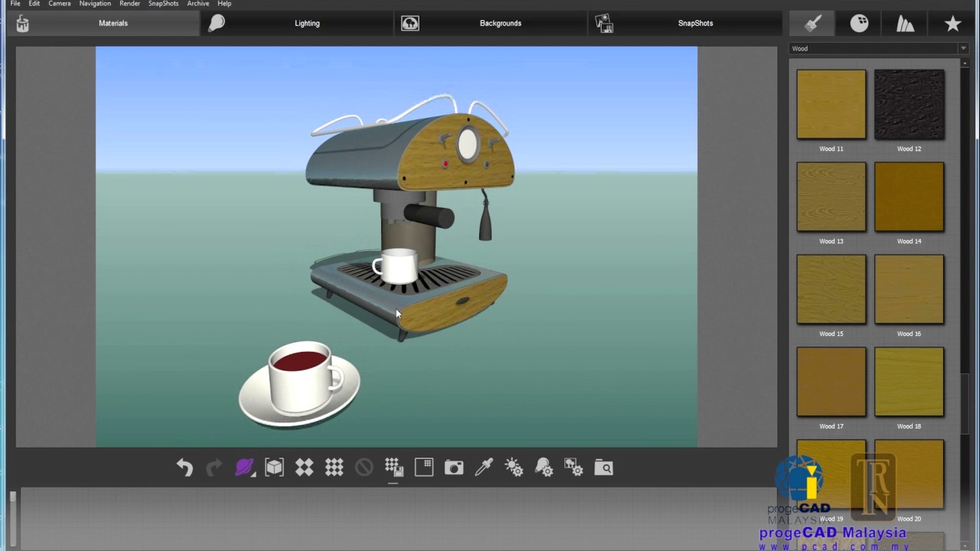This screenshot has height=551, width=980.
Task: Select the Wood 15 material swatch
Action: point(831,289)
